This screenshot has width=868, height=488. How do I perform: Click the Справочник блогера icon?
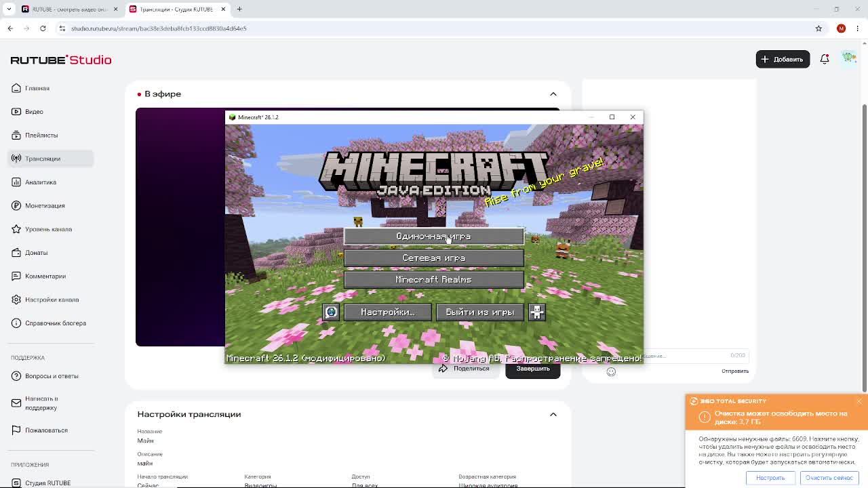tap(16, 323)
